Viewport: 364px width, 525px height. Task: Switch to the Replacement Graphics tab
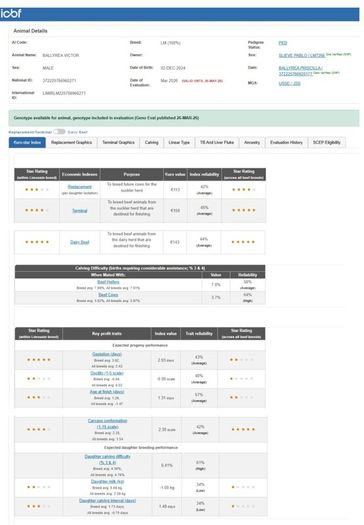point(71,142)
